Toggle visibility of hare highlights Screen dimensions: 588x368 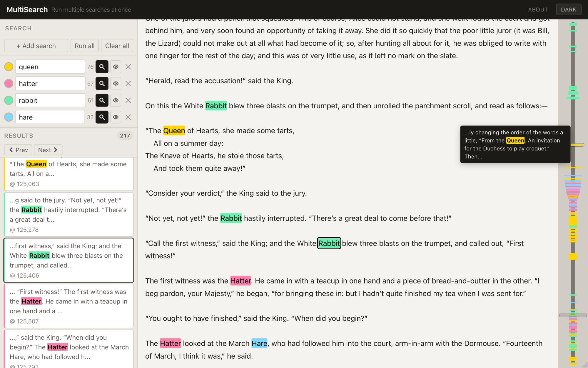coord(116,117)
